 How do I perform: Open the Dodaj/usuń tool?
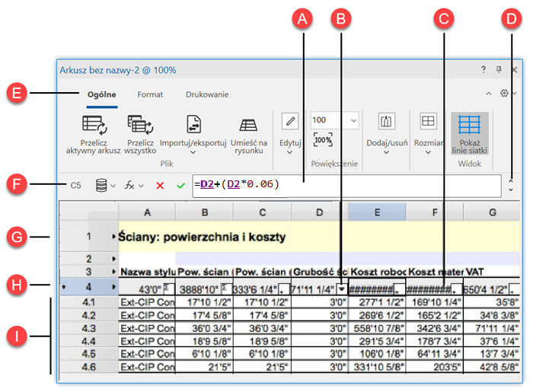pos(385,122)
